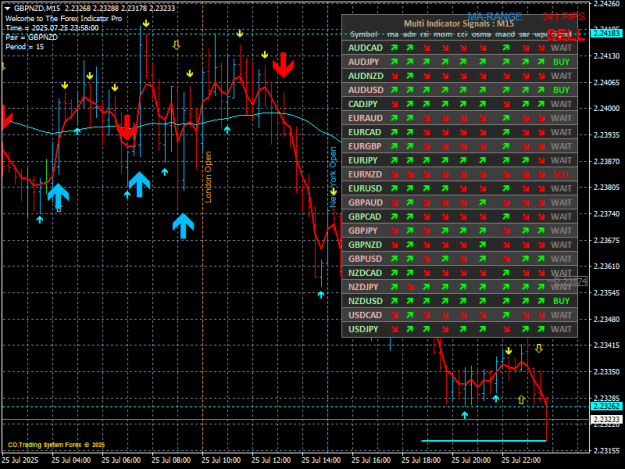625x469 pixels.
Task: Click the Period = 15 label
Action: coord(25,47)
